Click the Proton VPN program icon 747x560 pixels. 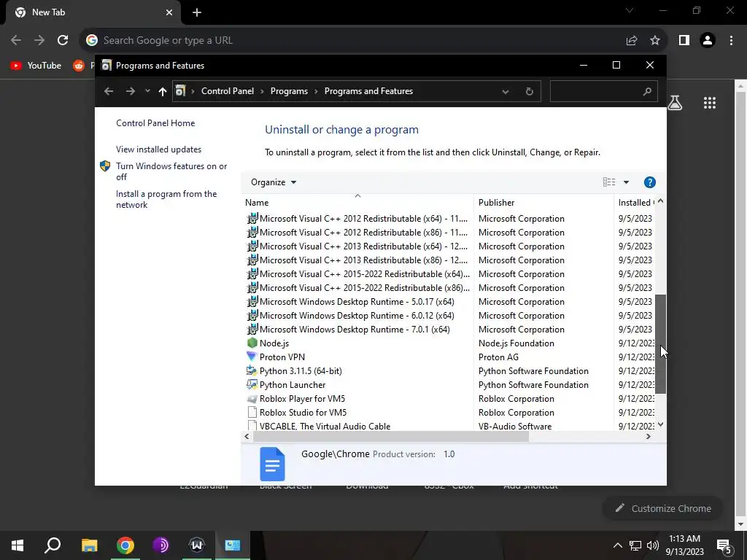coord(252,357)
